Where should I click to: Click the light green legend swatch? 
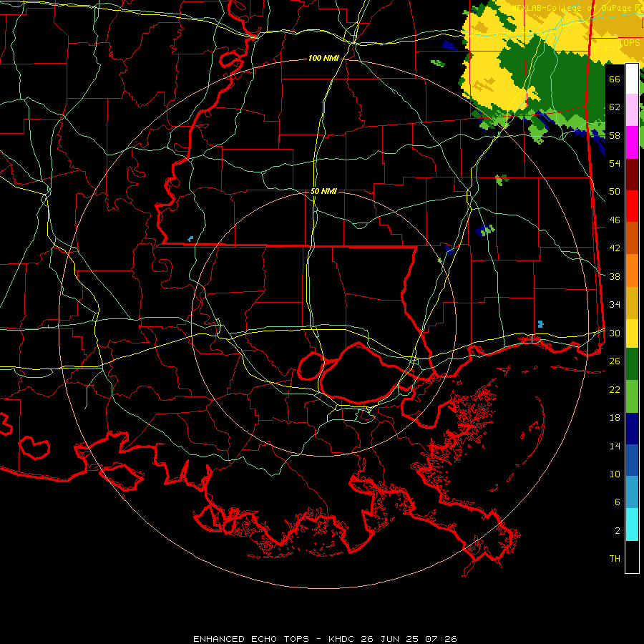(632, 396)
